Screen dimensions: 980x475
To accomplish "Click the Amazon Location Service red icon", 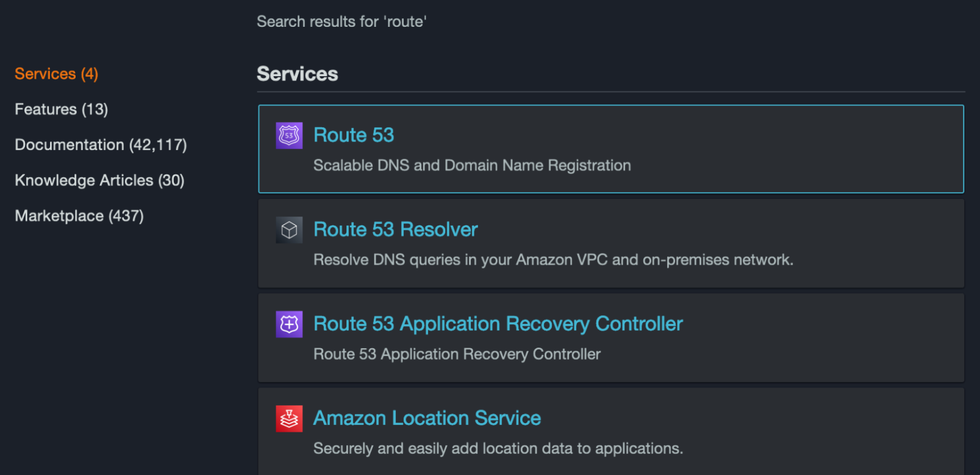I will tap(289, 418).
